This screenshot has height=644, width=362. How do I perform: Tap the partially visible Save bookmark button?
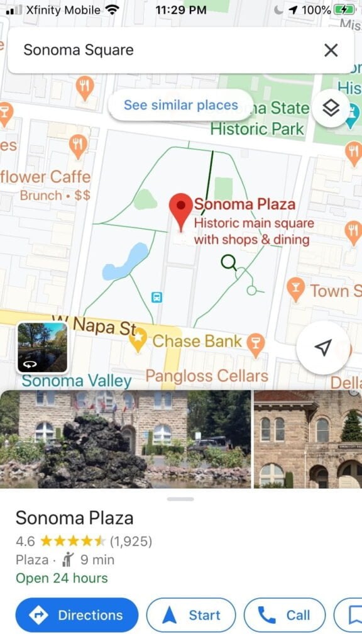pos(348,615)
